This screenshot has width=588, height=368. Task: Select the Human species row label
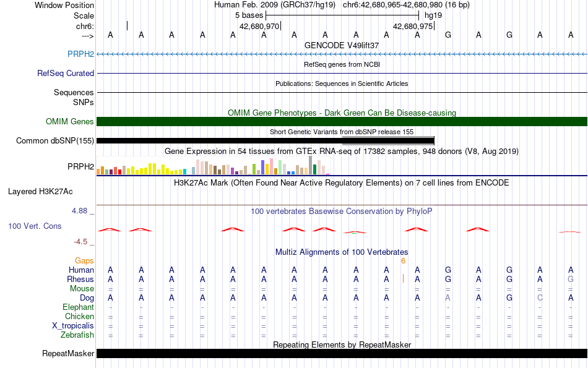pyautogui.click(x=81, y=270)
